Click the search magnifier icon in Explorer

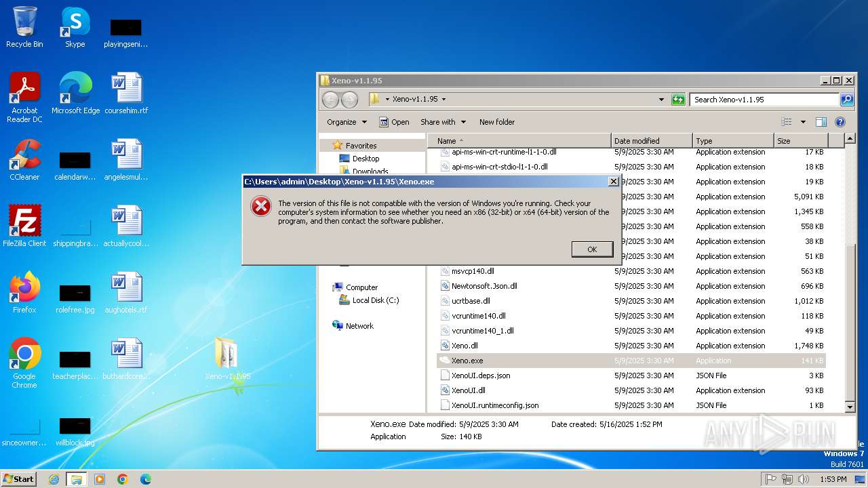pyautogui.click(x=847, y=100)
